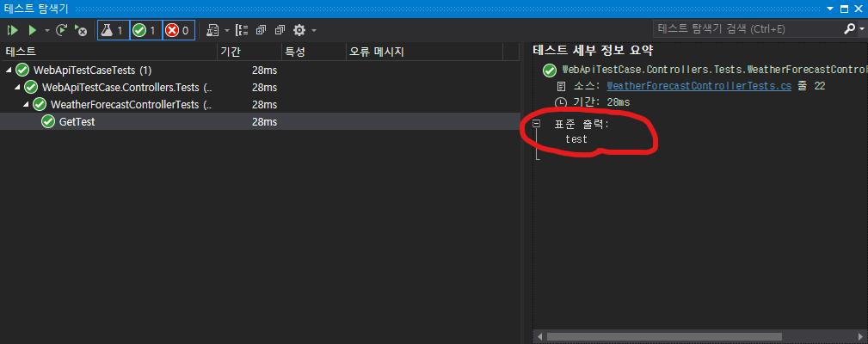This screenshot has width=868, height=344.
Task: Open the search options dropdown arrow
Action: (x=861, y=30)
